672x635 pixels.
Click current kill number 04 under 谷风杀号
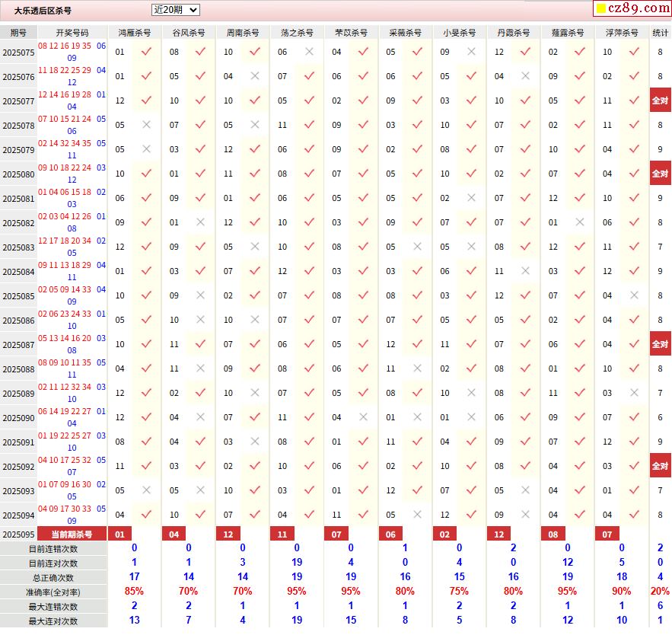174,534
